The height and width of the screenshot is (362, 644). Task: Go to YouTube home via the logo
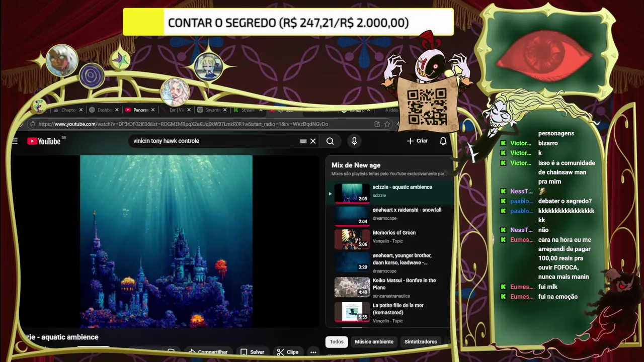coord(44,141)
